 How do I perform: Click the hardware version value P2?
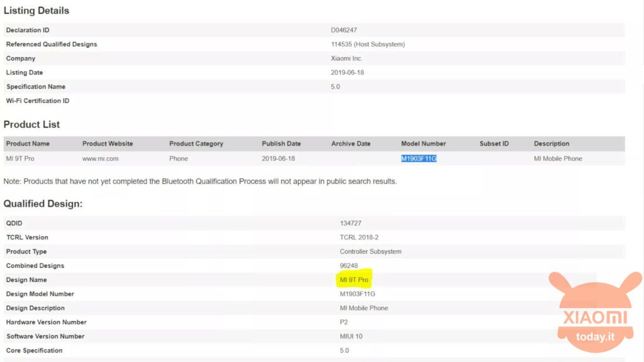pos(344,322)
